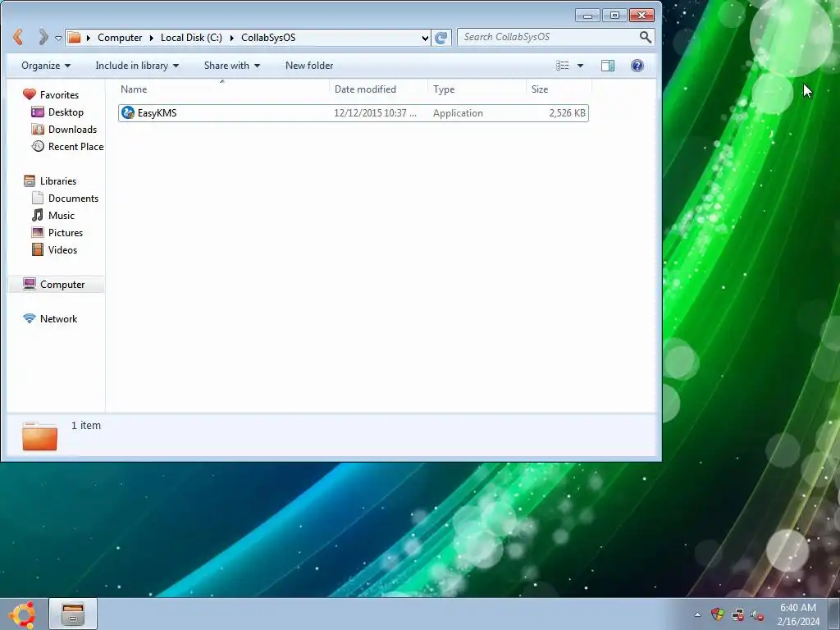This screenshot has width=840, height=630.
Task: Select Computer in the navigation pane
Action: pos(62,285)
